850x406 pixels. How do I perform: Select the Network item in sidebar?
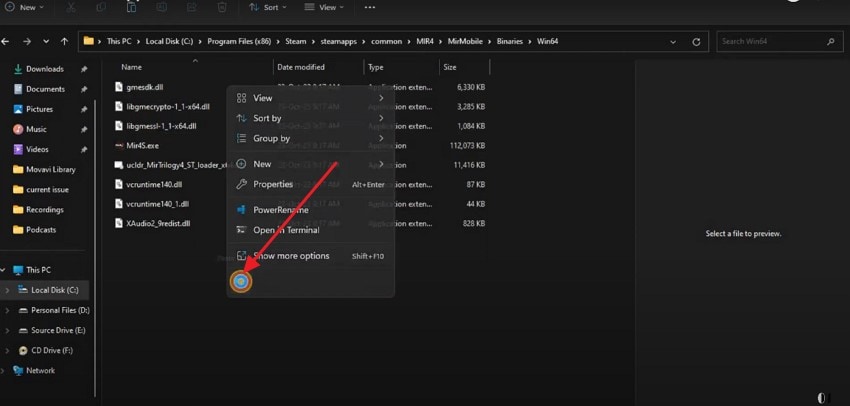click(41, 370)
